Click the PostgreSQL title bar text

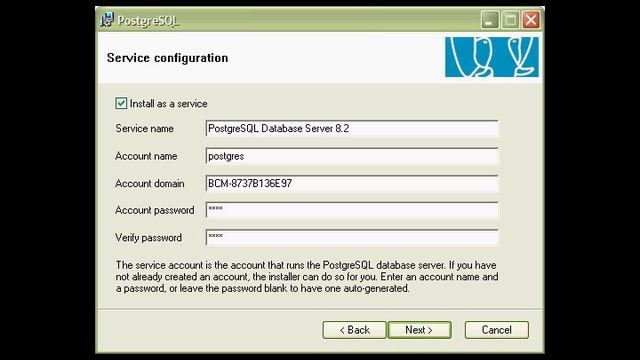[148, 20]
